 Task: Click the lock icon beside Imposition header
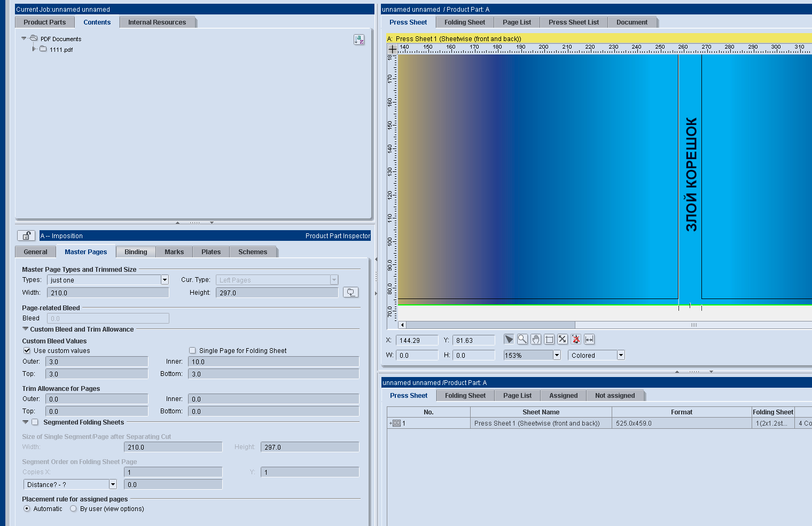click(26, 235)
